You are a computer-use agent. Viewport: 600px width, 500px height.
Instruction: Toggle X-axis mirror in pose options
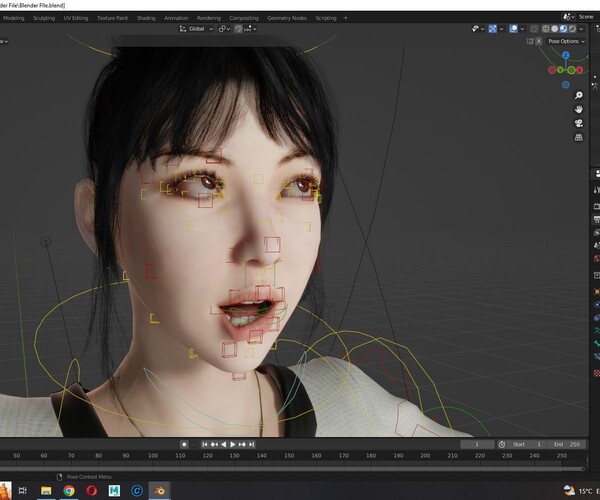(x=539, y=41)
